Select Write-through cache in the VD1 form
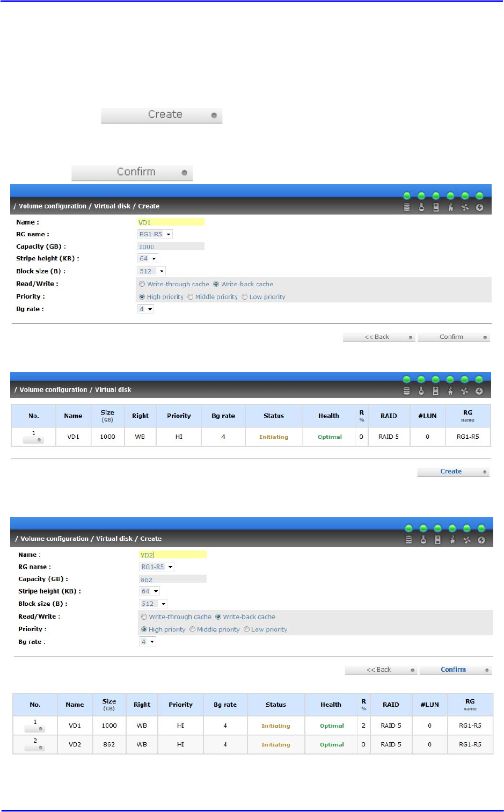Viewport: 504px width, 812px height. point(142,284)
